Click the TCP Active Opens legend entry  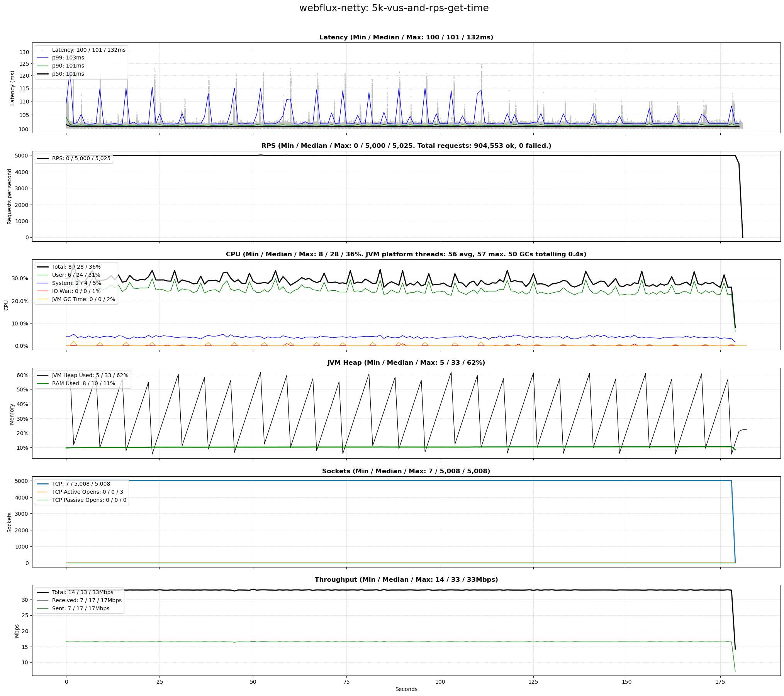coord(87,492)
